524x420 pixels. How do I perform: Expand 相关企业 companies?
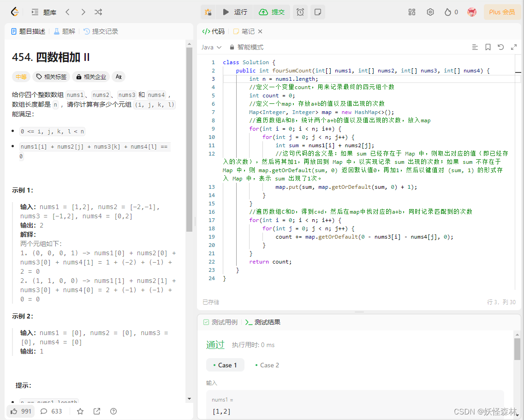[91, 77]
